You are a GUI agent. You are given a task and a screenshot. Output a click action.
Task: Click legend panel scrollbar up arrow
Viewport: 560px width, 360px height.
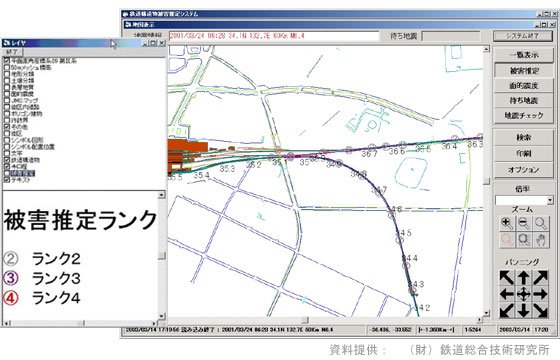click(161, 195)
